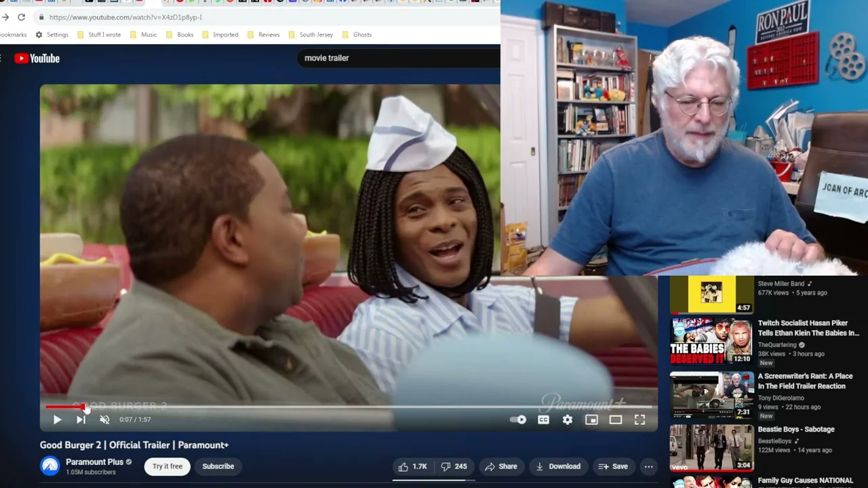Enable theater mode
Viewport: 868px width, 488px height.
coord(616,420)
